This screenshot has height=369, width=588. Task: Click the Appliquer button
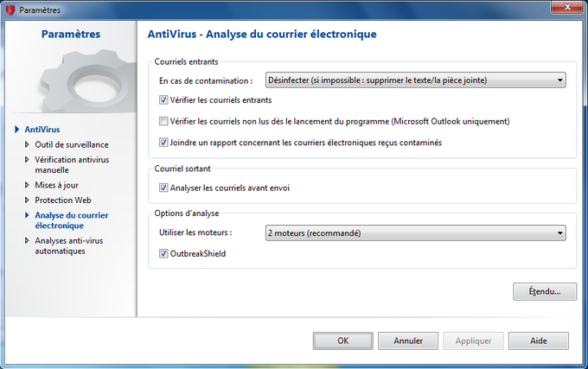click(x=473, y=340)
